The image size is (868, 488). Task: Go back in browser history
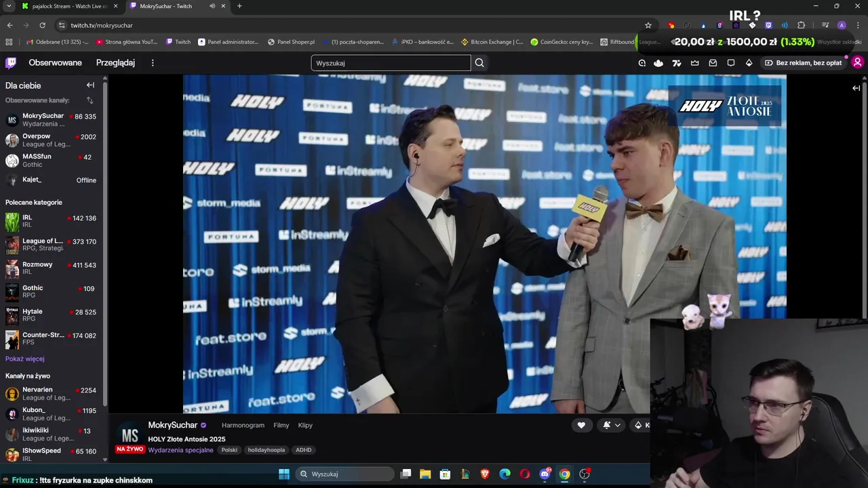pyautogui.click(x=9, y=25)
